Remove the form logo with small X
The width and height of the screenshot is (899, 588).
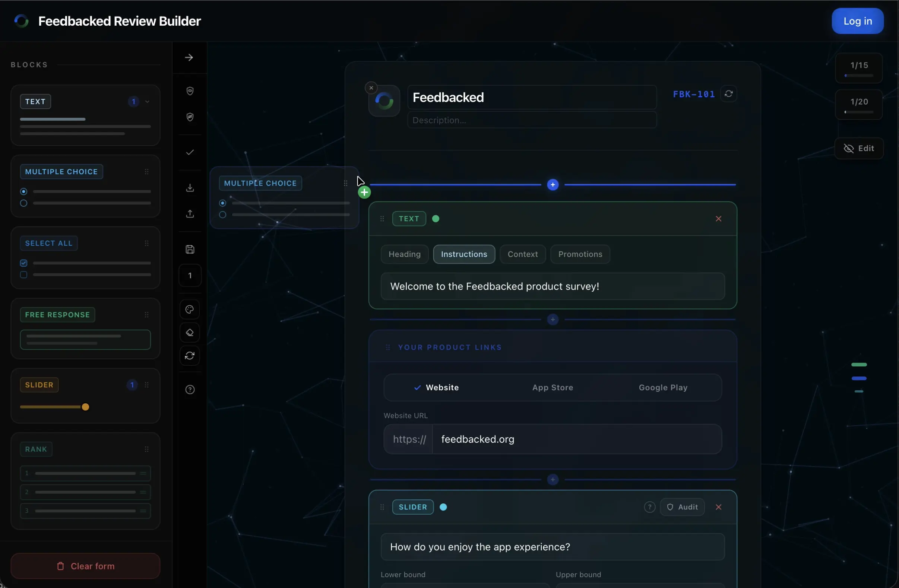(371, 88)
